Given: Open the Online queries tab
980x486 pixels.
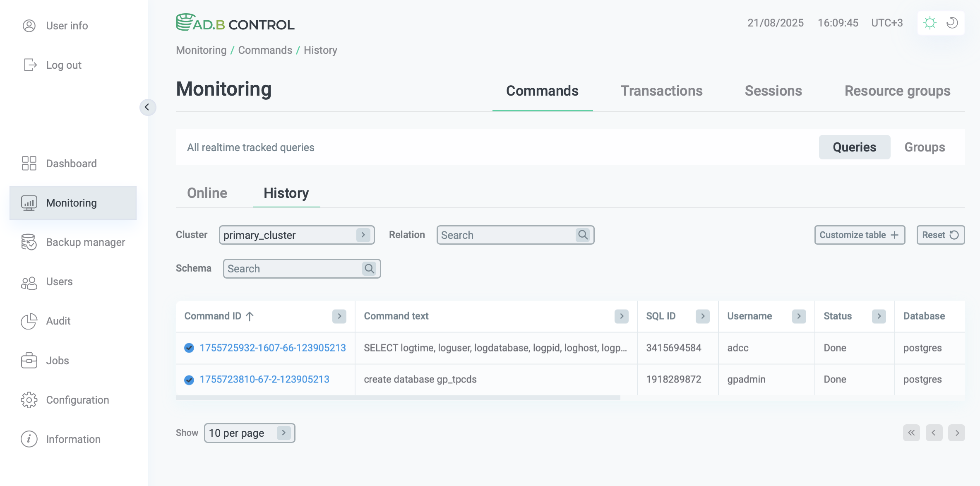Looking at the screenshot, I should 207,193.
